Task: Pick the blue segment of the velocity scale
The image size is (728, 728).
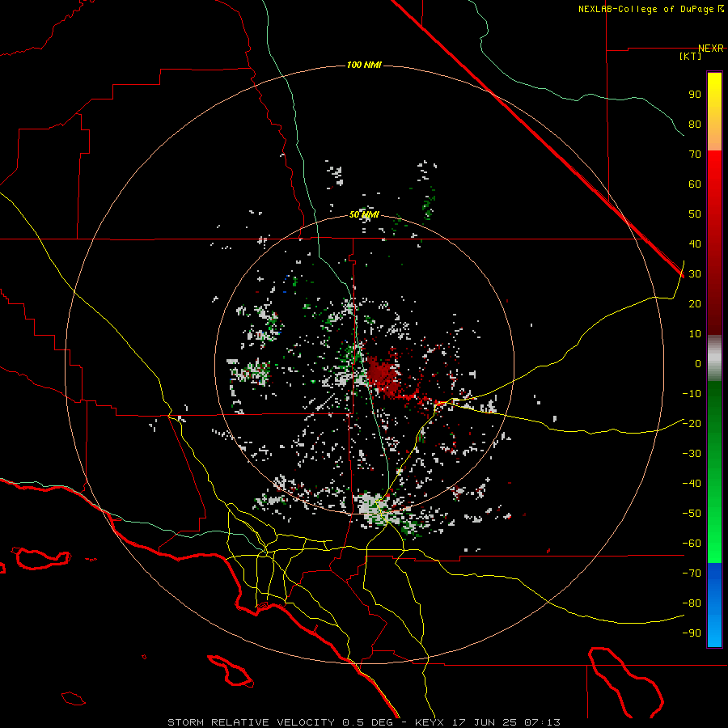Action: (x=714, y=605)
